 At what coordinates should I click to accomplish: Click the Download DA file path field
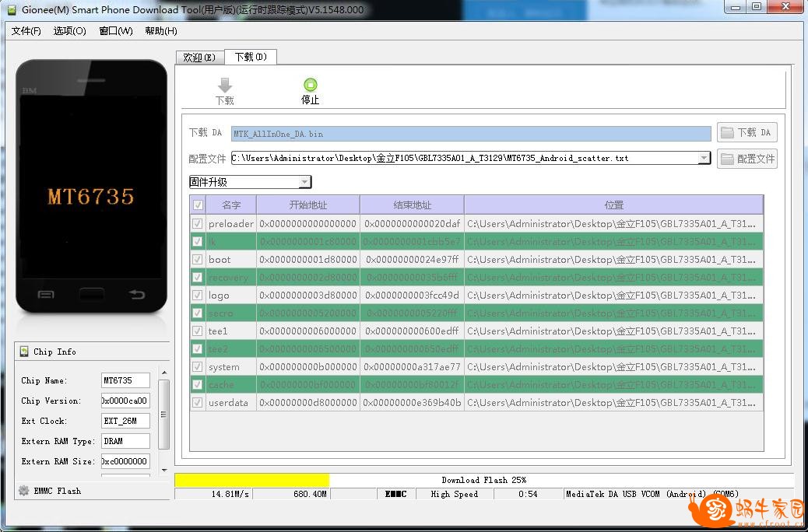tap(471, 133)
